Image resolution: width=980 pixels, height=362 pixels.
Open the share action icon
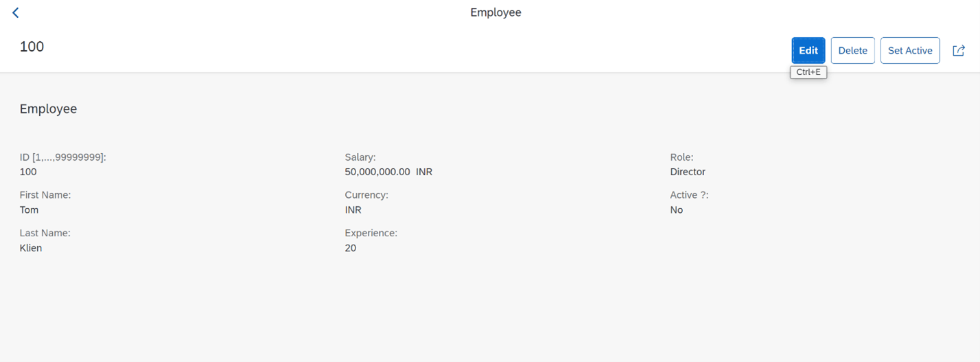959,50
